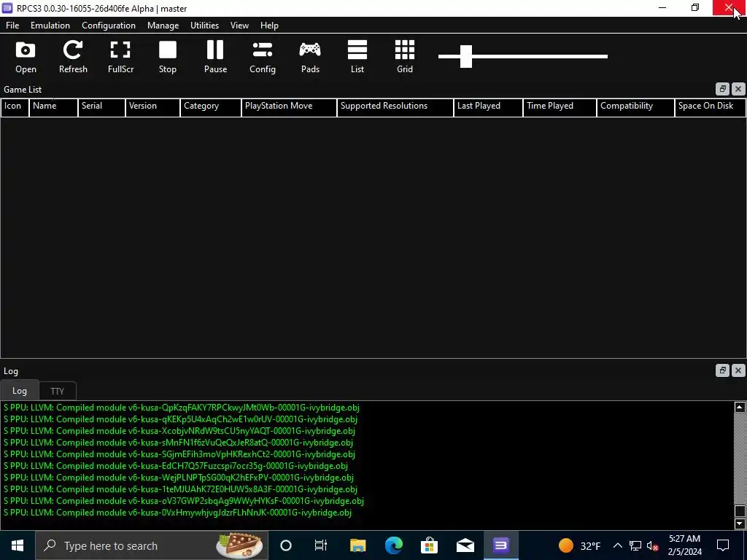Click the RPCS3 taskbar icon
The image size is (747, 560).
coord(500,545)
